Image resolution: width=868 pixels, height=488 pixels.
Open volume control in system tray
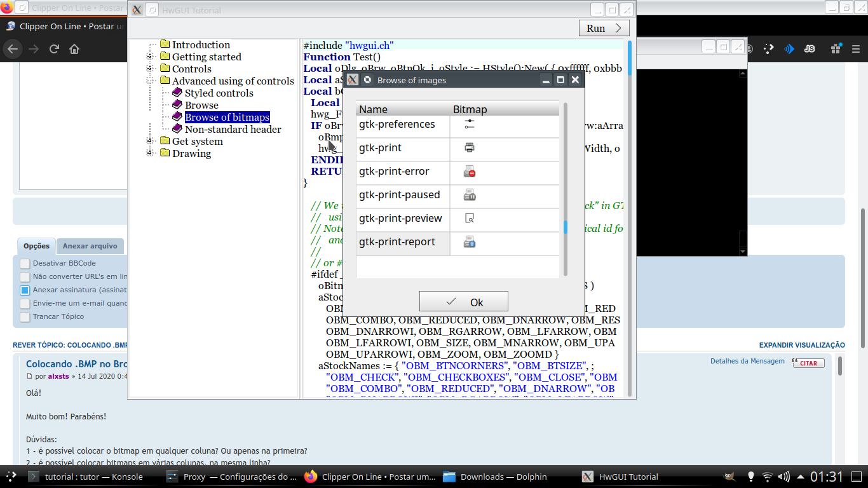[784, 477]
